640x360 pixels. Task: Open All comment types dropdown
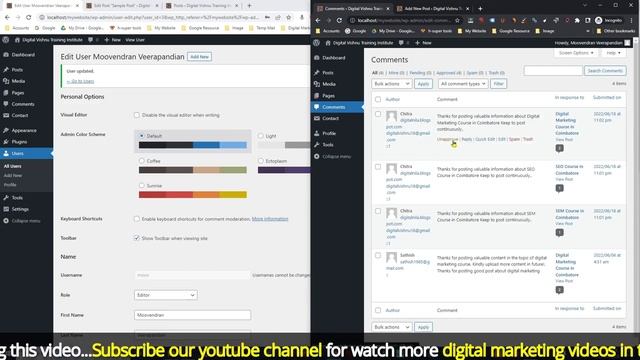(x=463, y=84)
